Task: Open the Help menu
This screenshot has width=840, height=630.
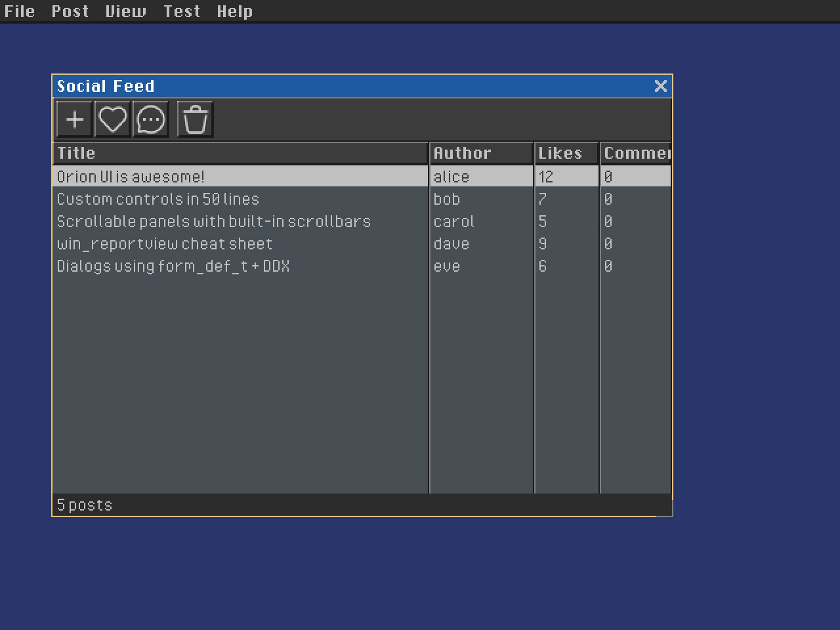Action: click(235, 11)
